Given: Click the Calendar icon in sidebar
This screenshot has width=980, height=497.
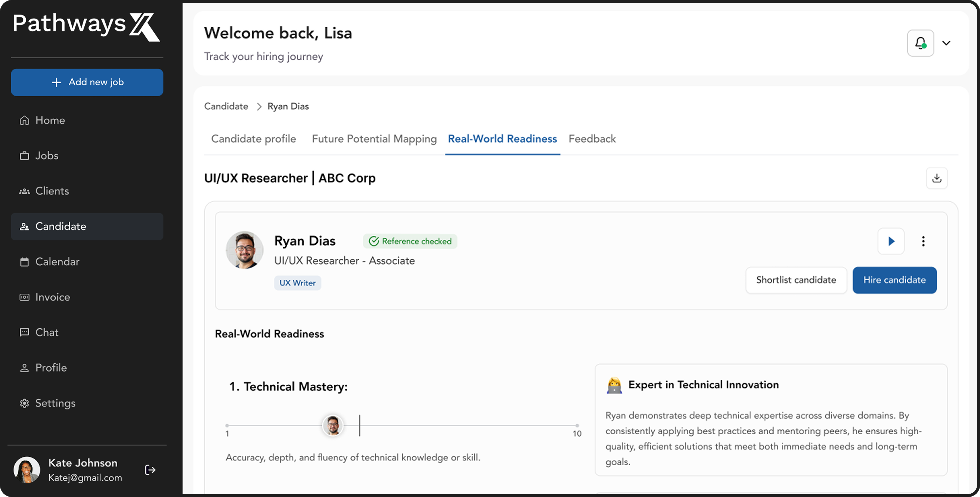Looking at the screenshot, I should coord(24,262).
